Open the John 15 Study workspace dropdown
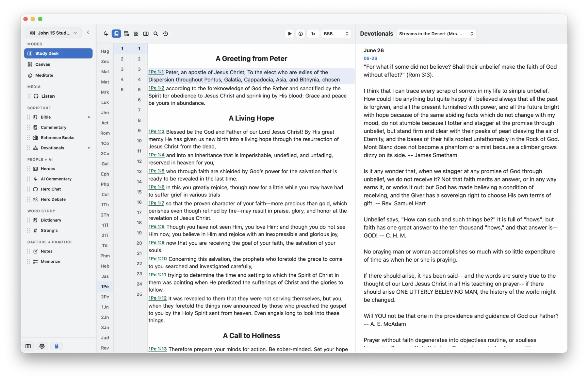 53,33
